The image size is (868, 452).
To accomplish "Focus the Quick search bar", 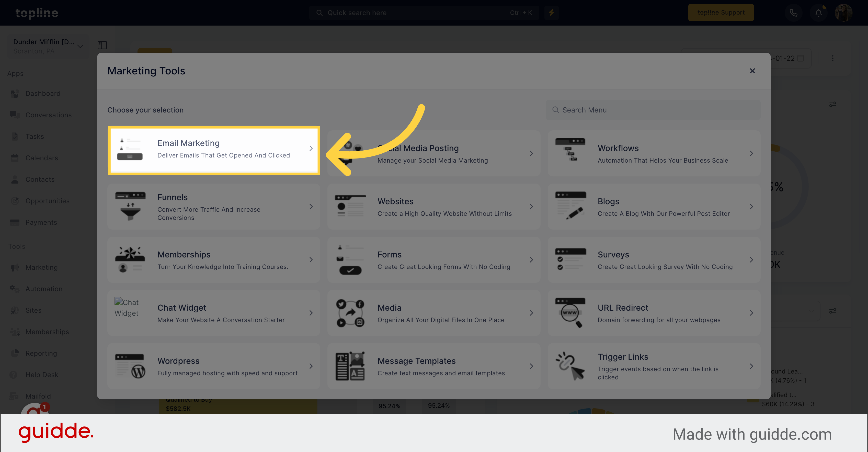I will (x=424, y=13).
